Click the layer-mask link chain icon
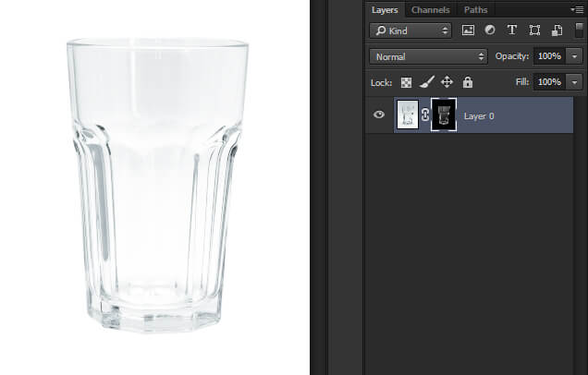 [x=425, y=116]
